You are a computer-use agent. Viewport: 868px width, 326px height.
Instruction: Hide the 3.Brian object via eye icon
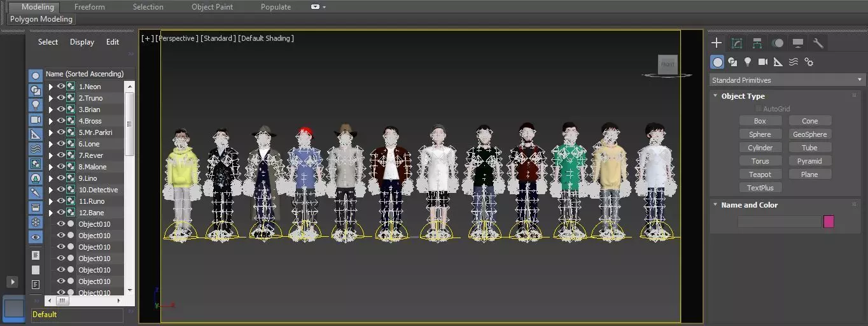(x=61, y=110)
